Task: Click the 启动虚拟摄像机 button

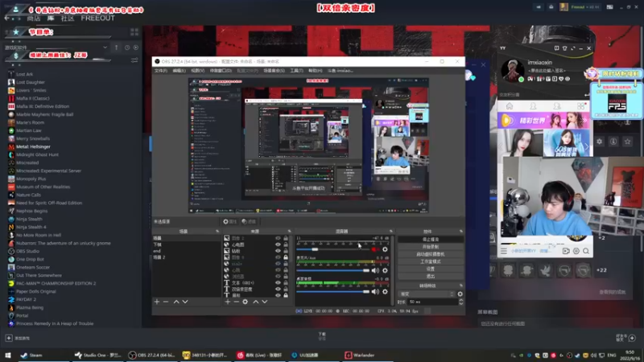Action: tap(431, 254)
